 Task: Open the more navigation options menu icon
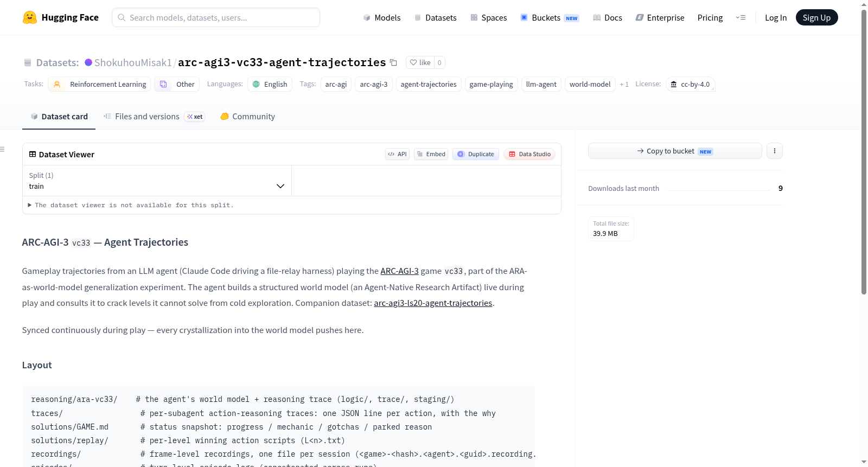[741, 18]
